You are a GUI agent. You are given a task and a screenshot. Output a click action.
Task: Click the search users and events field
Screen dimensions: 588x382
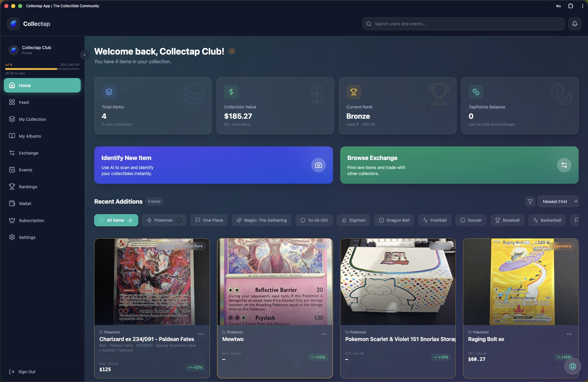[x=463, y=24]
